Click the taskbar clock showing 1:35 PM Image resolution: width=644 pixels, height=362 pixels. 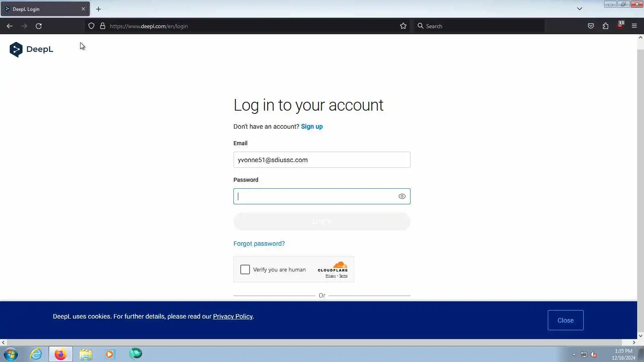[623, 354]
